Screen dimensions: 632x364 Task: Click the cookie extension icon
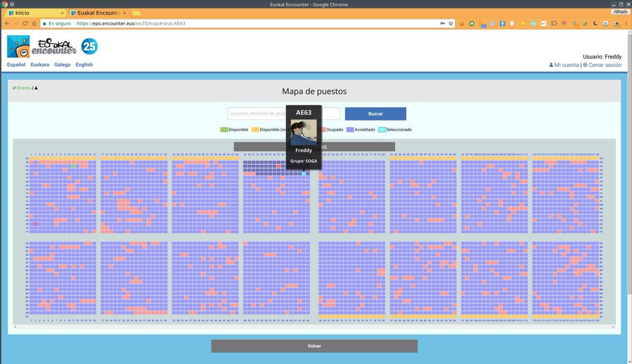461,24
